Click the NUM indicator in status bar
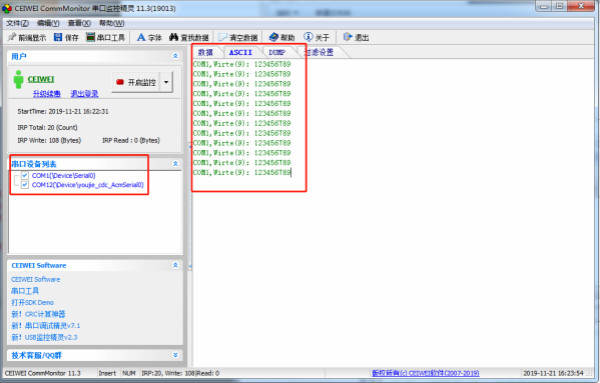600x383 pixels. pyautogui.click(x=129, y=373)
